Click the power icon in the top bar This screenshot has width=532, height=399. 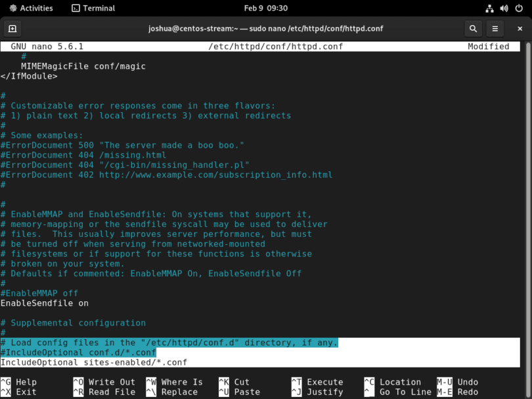pos(518,9)
